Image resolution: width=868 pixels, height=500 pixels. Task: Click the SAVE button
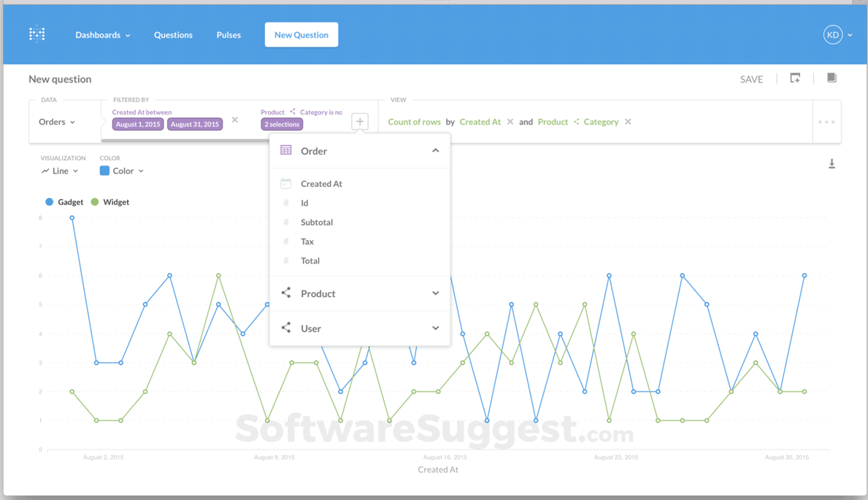point(751,79)
